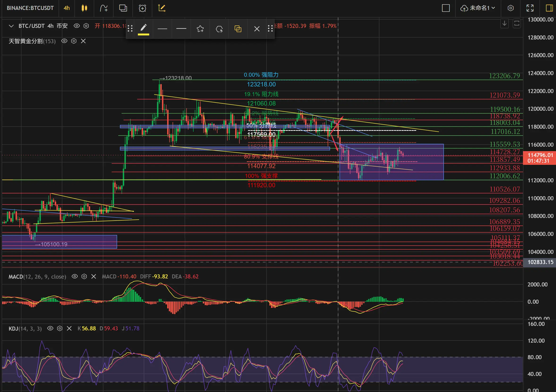Open the 未命名1 layout dropdown

pos(477,8)
